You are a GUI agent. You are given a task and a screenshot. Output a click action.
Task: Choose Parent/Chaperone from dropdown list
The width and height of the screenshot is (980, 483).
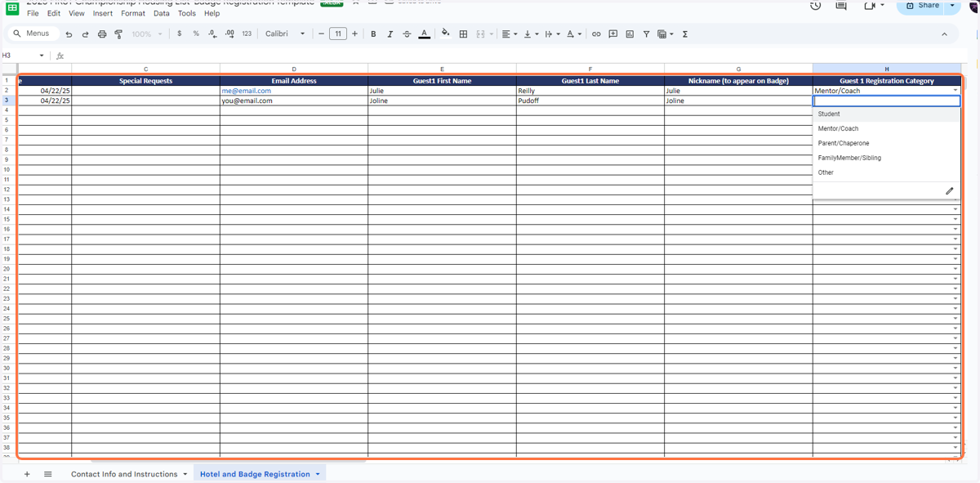pos(887,144)
